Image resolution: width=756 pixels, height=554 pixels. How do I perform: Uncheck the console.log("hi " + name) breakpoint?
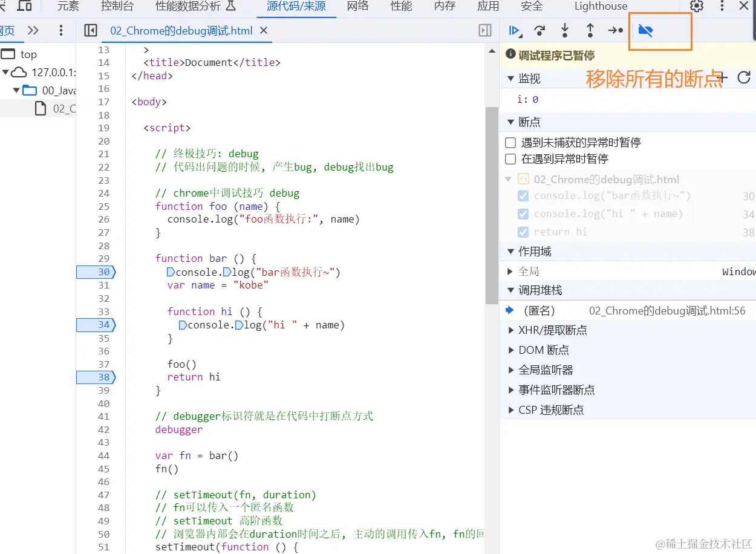tap(523, 214)
